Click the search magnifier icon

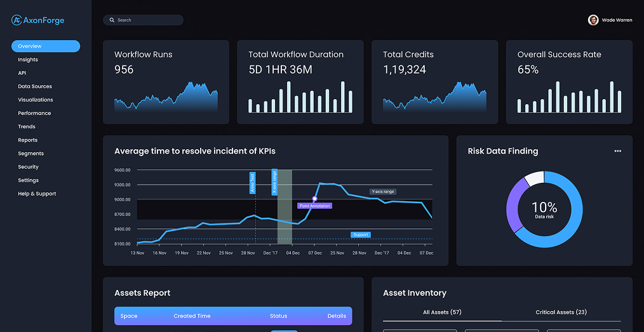[x=112, y=20]
